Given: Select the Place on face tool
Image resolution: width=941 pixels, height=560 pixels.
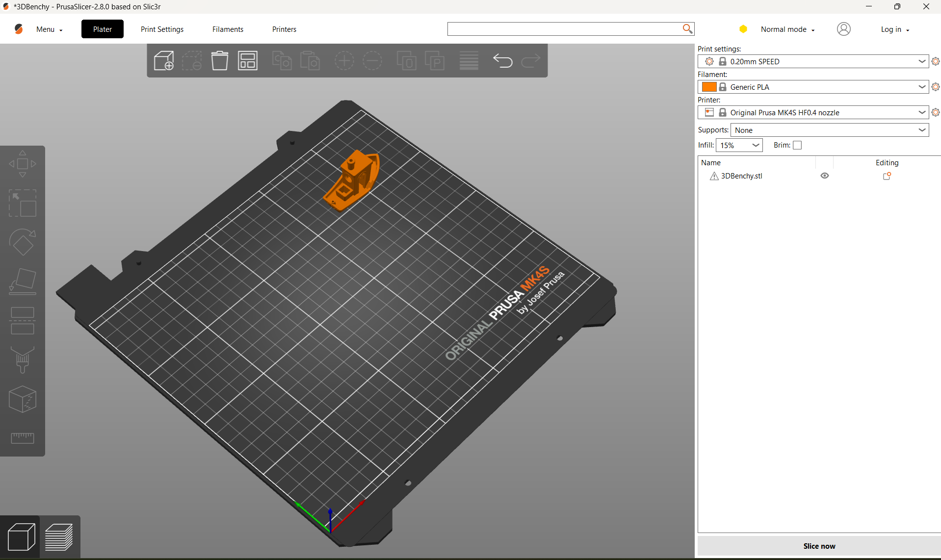Looking at the screenshot, I should 23,281.
